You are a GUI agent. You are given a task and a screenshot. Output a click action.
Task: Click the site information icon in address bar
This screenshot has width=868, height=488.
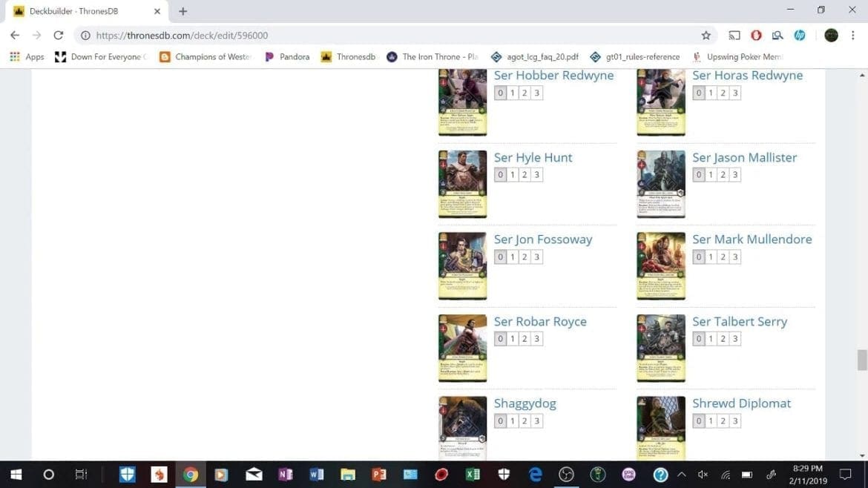(x=85, y=36)
